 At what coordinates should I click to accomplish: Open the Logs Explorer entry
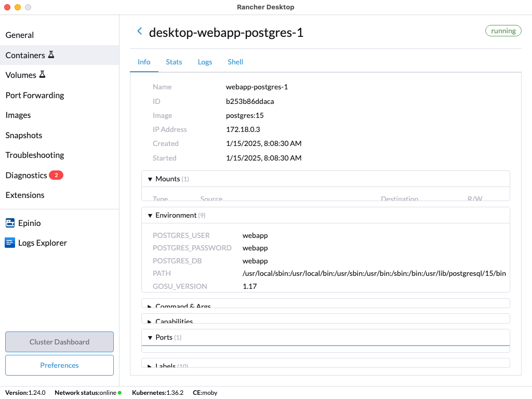(x=59, y=243)
